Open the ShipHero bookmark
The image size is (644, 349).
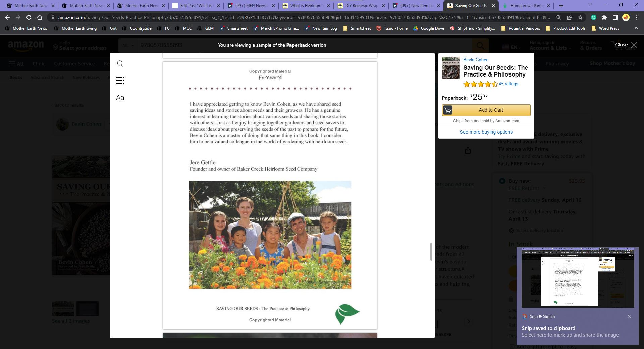pyautogui.click(x=472, y=28)
